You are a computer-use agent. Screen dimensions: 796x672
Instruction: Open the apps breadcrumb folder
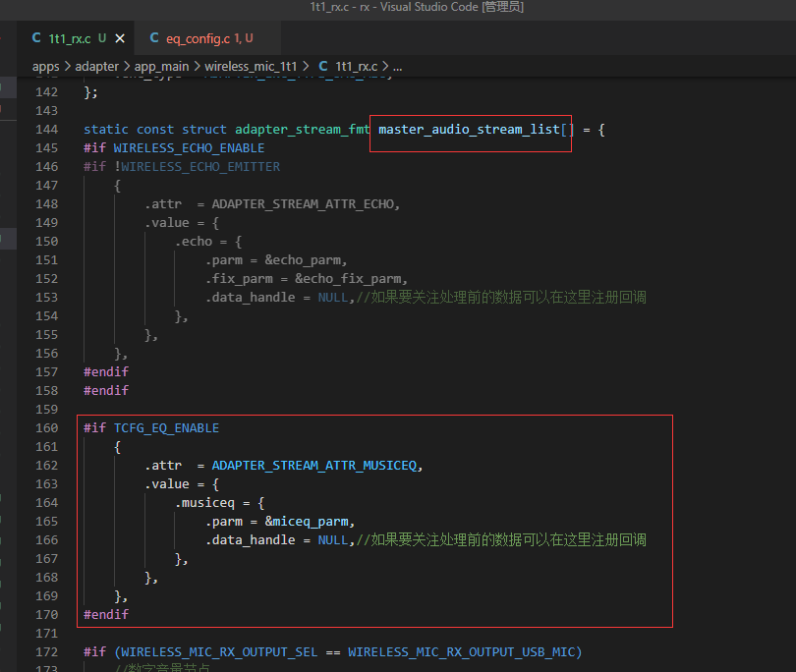click(45, 67)
